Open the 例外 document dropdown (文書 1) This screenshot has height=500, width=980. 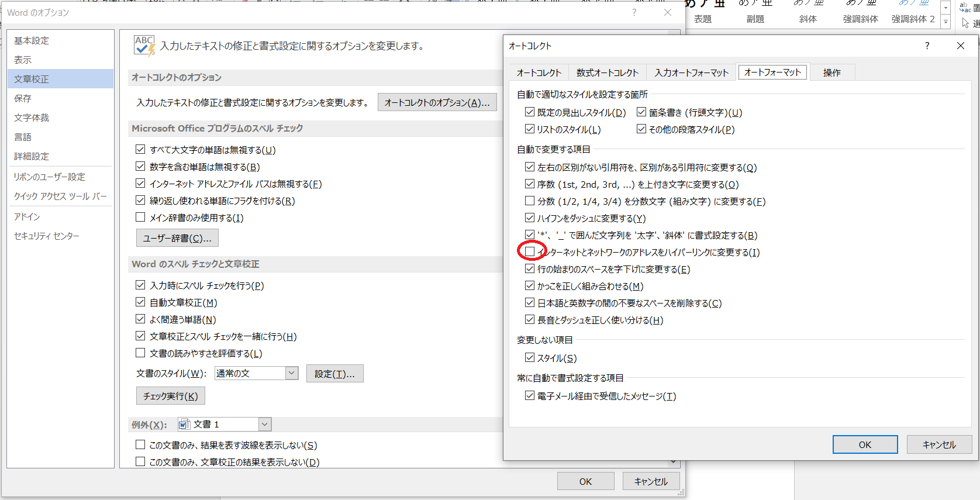tap(265, 425)
